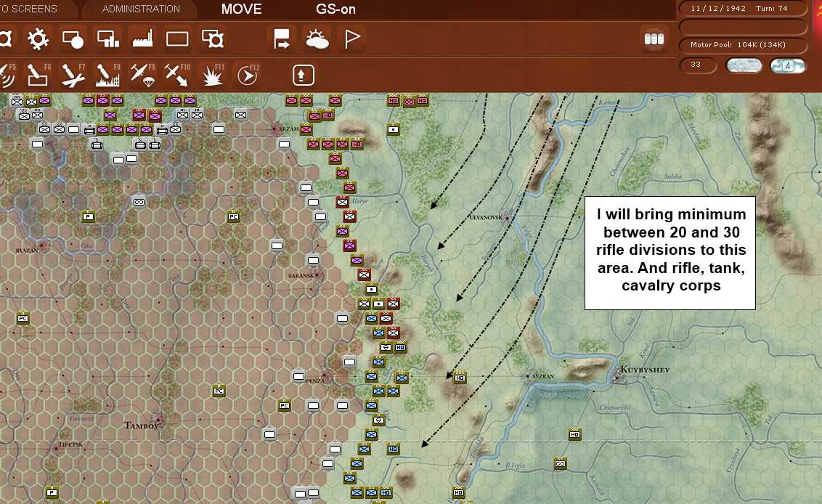Open the ADMINISTRATION tab

pos(140,9)
